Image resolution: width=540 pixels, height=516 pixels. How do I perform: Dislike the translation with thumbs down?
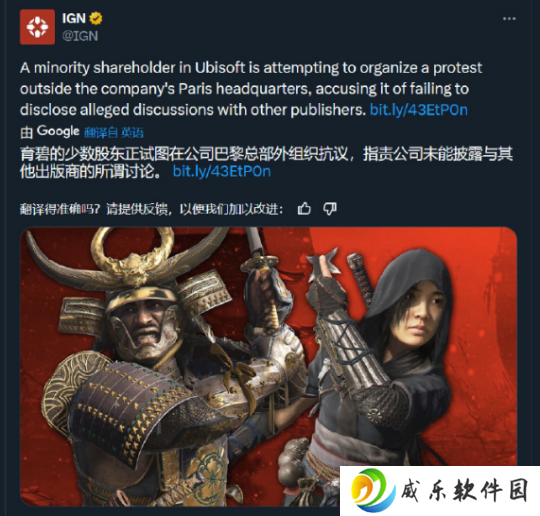click(330, 209)
